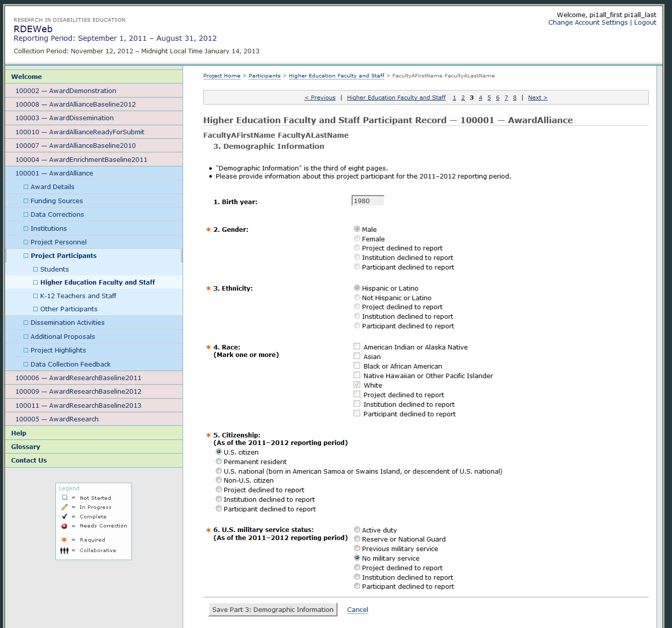Click the status icon beside Institutions

coord(26,229)
